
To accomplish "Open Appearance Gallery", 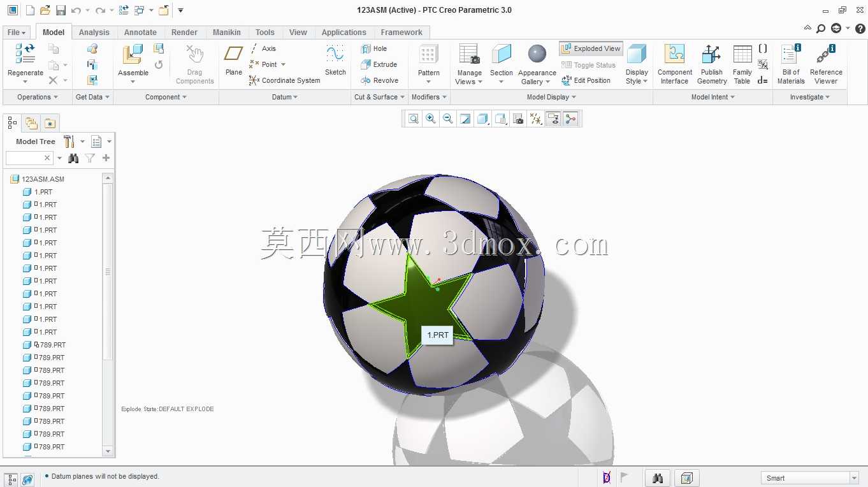I will click(x=537, y=64).
